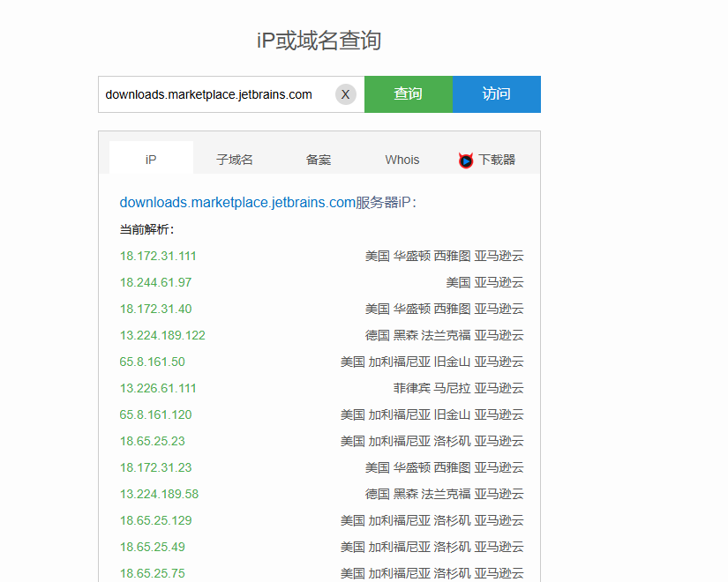
Task: Click IP address 13.224.189.58
Action: pos(159,495)
